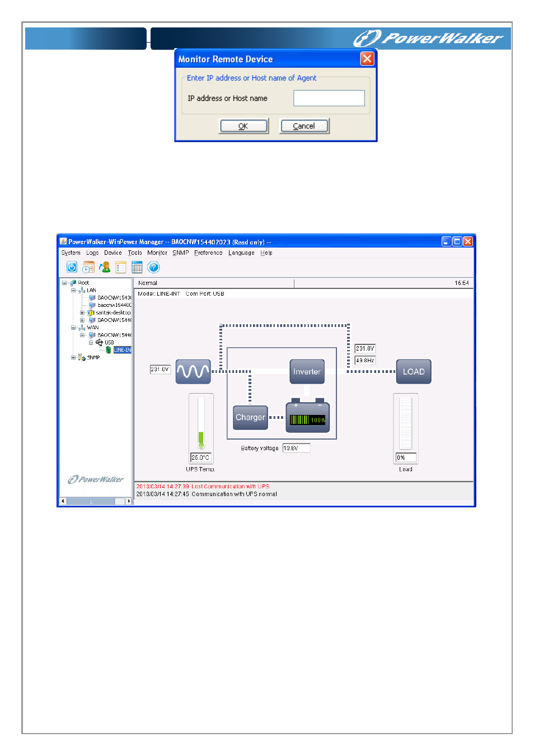Image resolution: width=534 pixels, height=756 pixels.
Task: Collapse the Root tree node
Action: (64, 283)
